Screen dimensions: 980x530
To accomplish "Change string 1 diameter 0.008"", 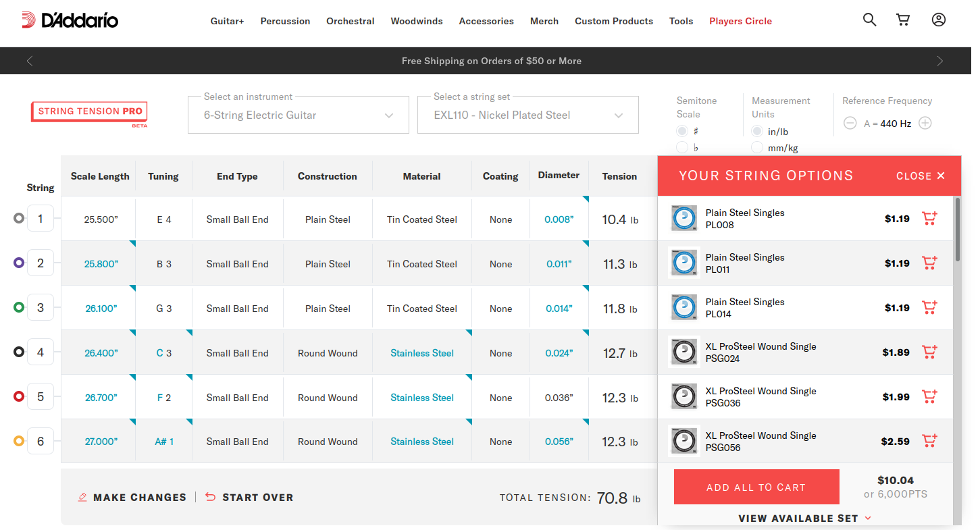I will pyautogui.click(x=559, y=219).
